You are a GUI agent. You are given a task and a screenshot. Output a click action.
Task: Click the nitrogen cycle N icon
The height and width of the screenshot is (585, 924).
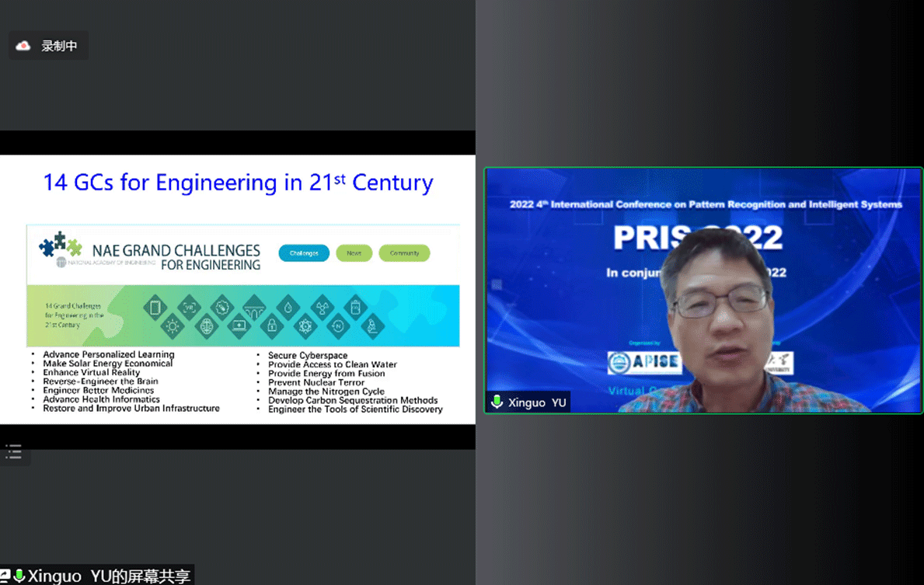[x=339, y=326]
